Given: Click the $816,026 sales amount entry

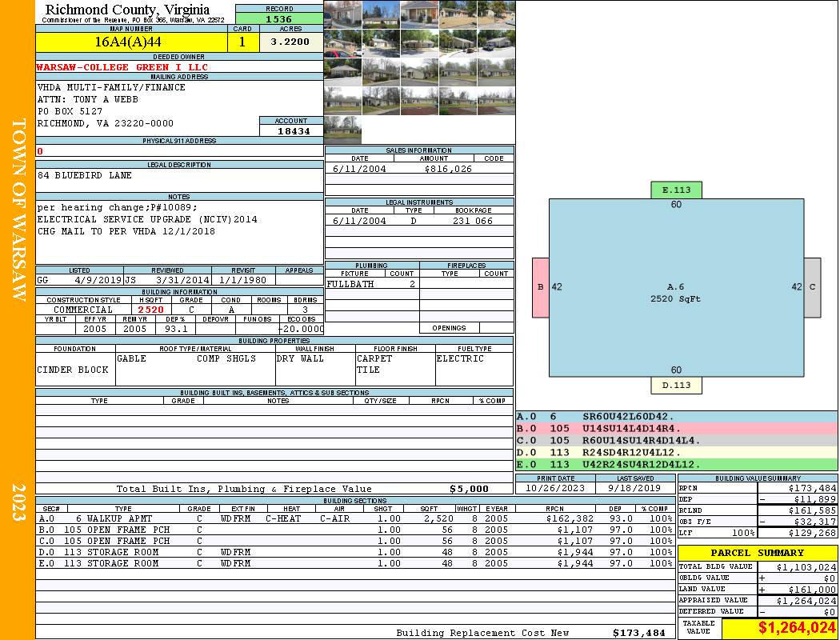Looking at the screenshot, I should (446, 169).
